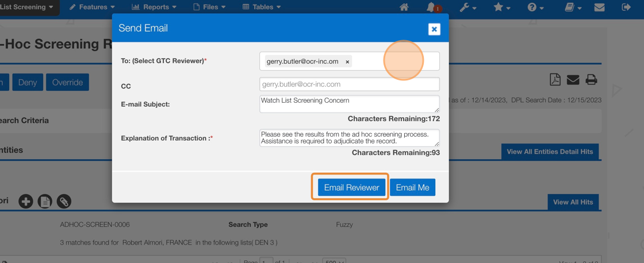Click the CC email input field
Viewport: 644px width, 263px height.
click(350, 84)
